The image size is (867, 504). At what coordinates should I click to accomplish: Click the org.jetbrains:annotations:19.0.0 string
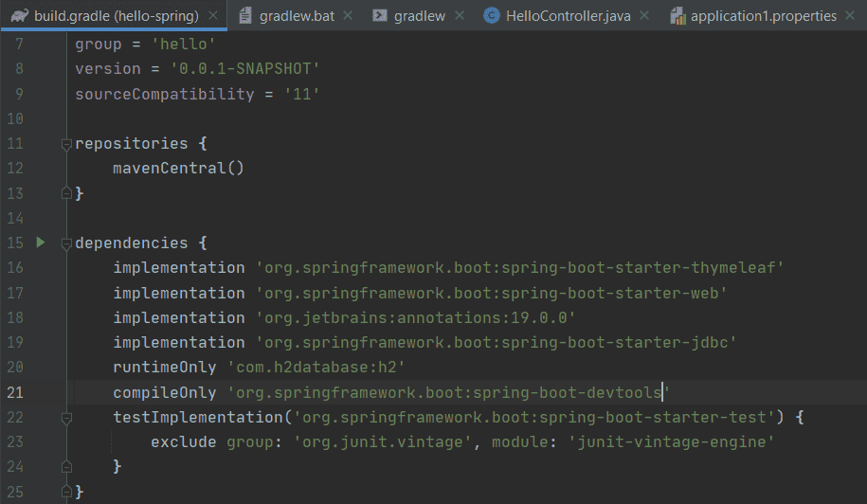[415, 317]
